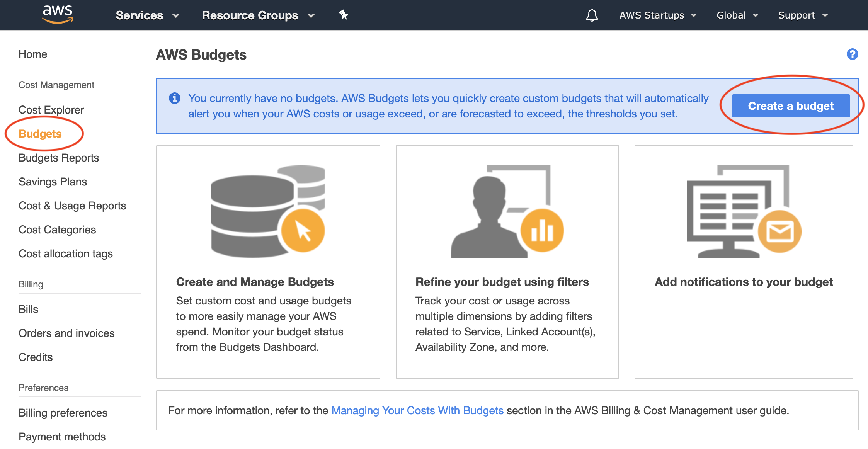This screenshot has width=868, height=449.
Task: Open the notifications bell icon
Action: pyautogui.click(x=592, y=15)
